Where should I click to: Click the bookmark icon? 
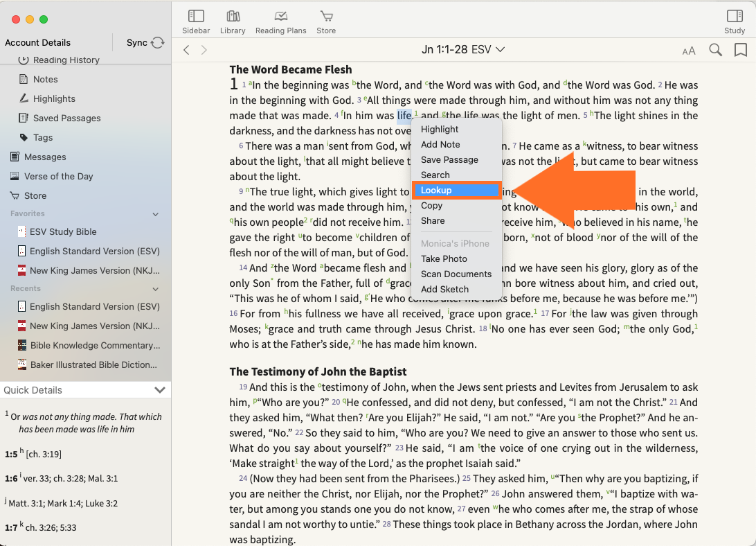(741, 50)
